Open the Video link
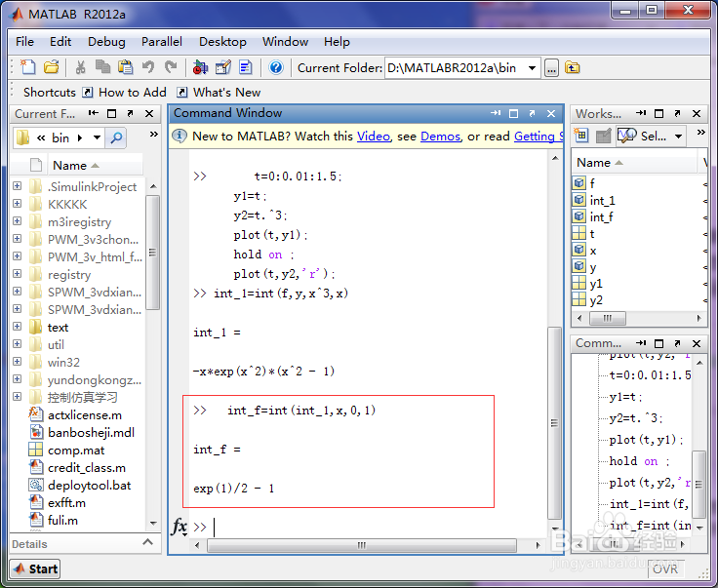 (374, 137)
